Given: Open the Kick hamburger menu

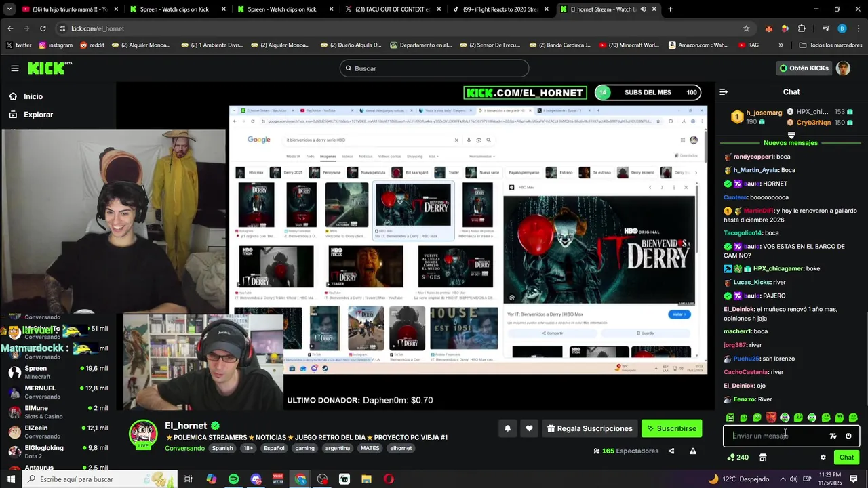Looking at the screenshot, I should click(x=14, y=68).
